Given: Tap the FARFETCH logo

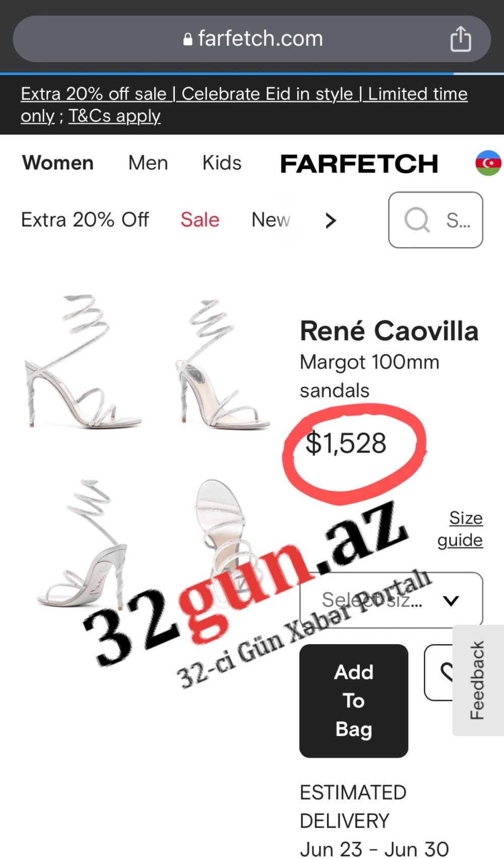Looking at the screenshot, I should 359,163.
